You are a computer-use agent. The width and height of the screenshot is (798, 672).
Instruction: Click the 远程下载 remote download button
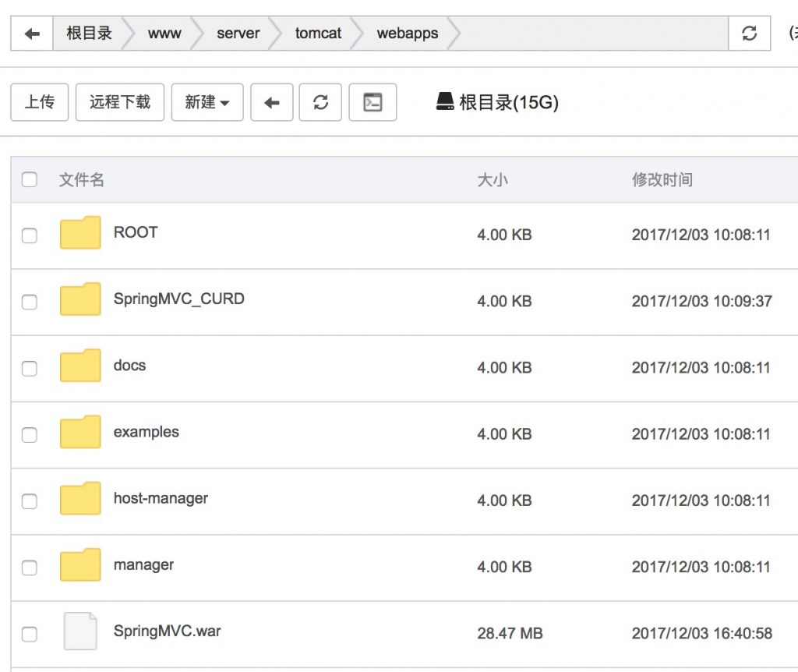click(x=119, y=103)
